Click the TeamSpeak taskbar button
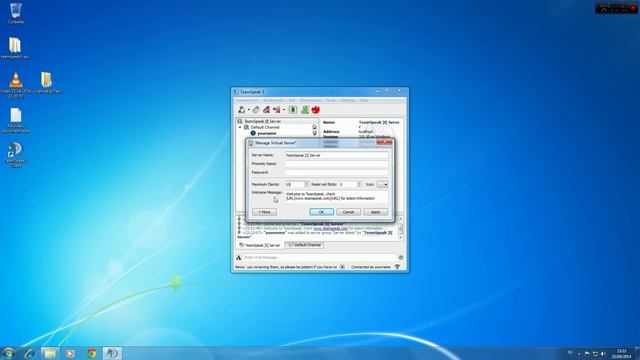The image size is (640, 360). tap(112, 353)
